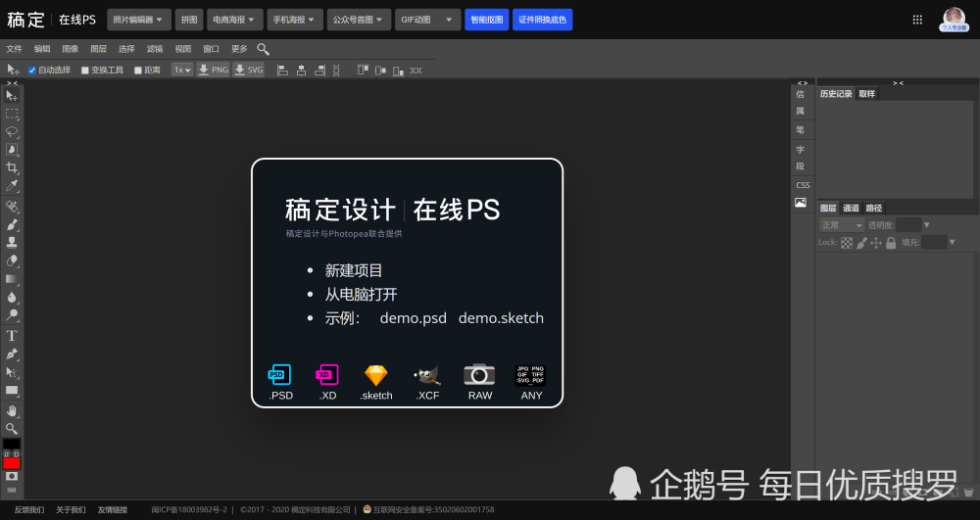980x520 pixels.
Task: Select the Hand tool
Action: 12,410
